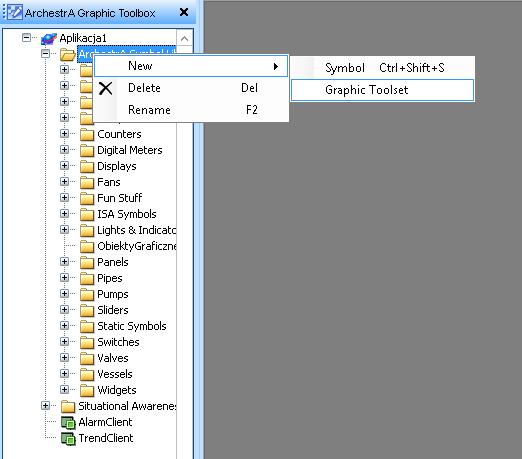Image resolution: width=522 pixels, height=459 pixels.
Task: Expand the Lights & Indicators folder
Action: click(64, 230)
